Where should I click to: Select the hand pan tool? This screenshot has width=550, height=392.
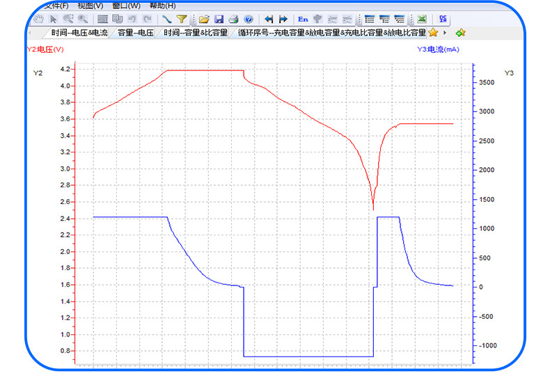coord(39,19)
